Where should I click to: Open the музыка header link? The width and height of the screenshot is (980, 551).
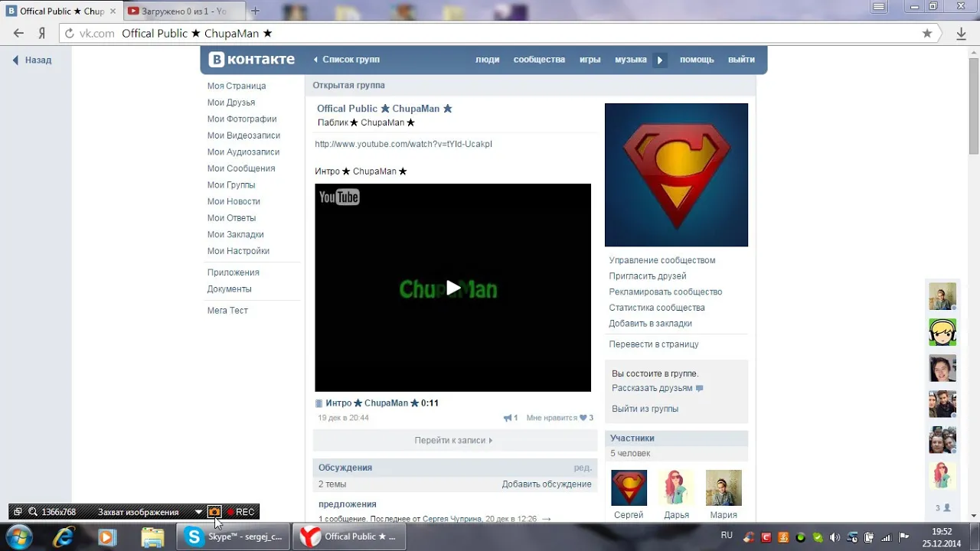(x=631, y=59)
